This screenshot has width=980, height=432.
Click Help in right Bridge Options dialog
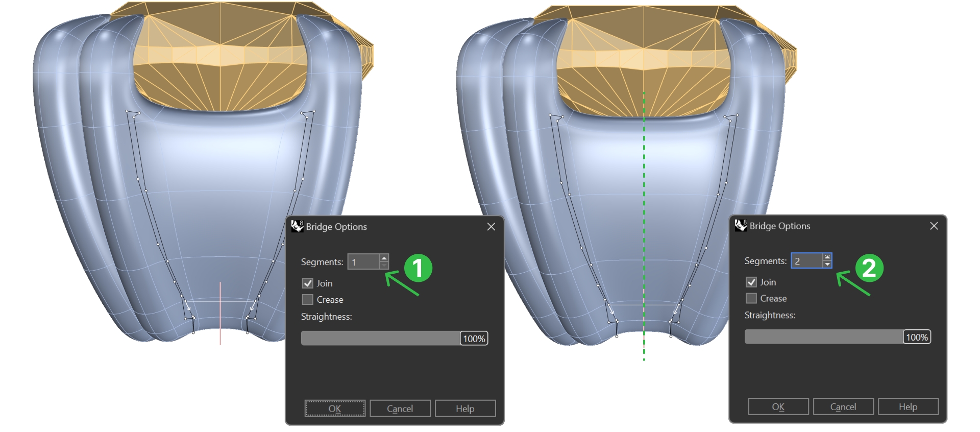908,406
